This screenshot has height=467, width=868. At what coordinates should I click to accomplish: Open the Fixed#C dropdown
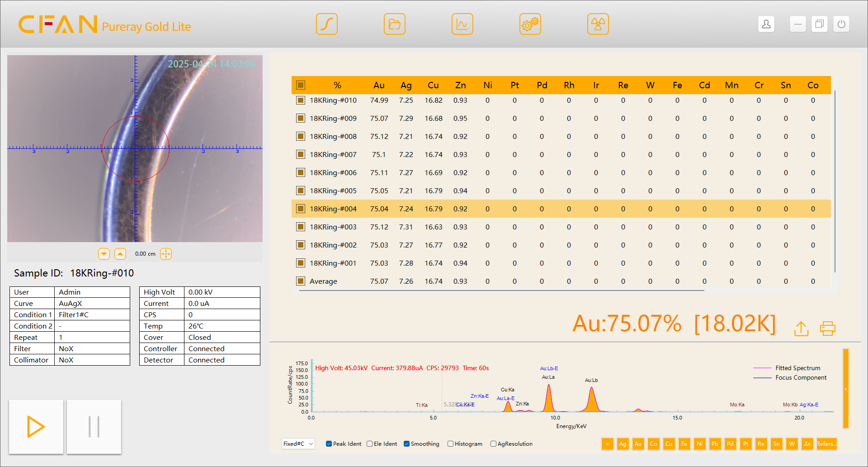tap(298, 444)
